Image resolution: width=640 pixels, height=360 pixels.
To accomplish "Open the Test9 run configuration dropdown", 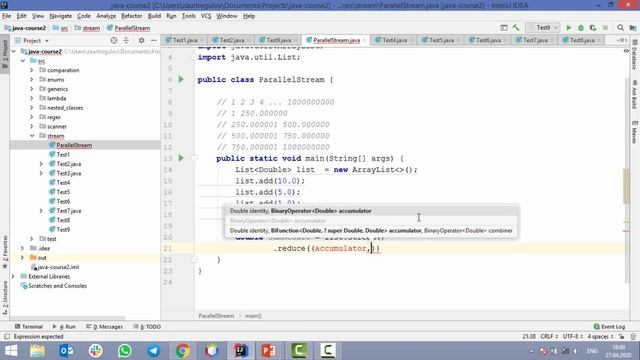I will click(542, 28).
